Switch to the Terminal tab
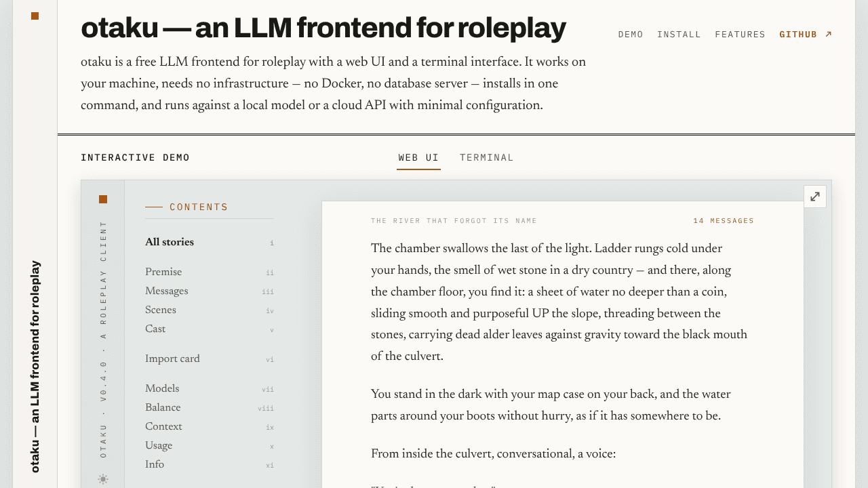Screen dimensions: 868x488 (x=487, y=158)
